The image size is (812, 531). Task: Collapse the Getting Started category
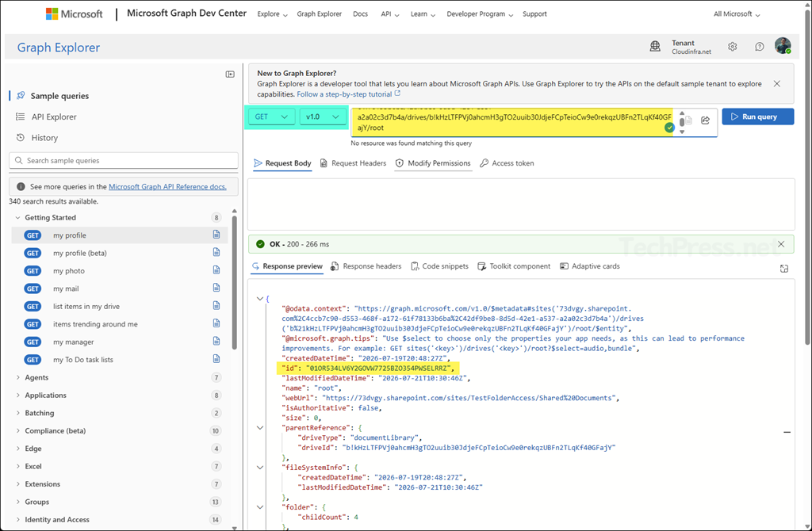(x=50, y=217)
